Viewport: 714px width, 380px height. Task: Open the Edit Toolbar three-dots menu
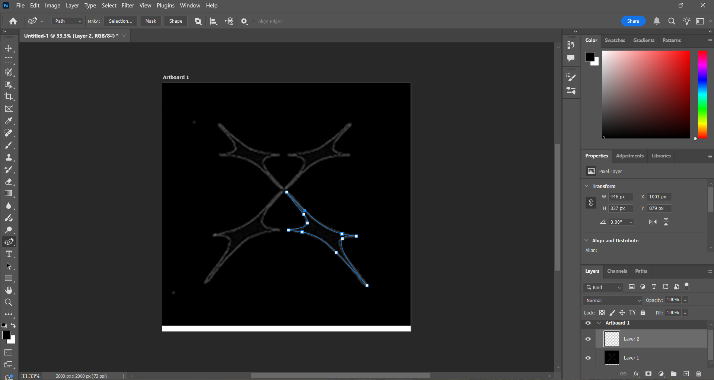[x=9, y=314]
